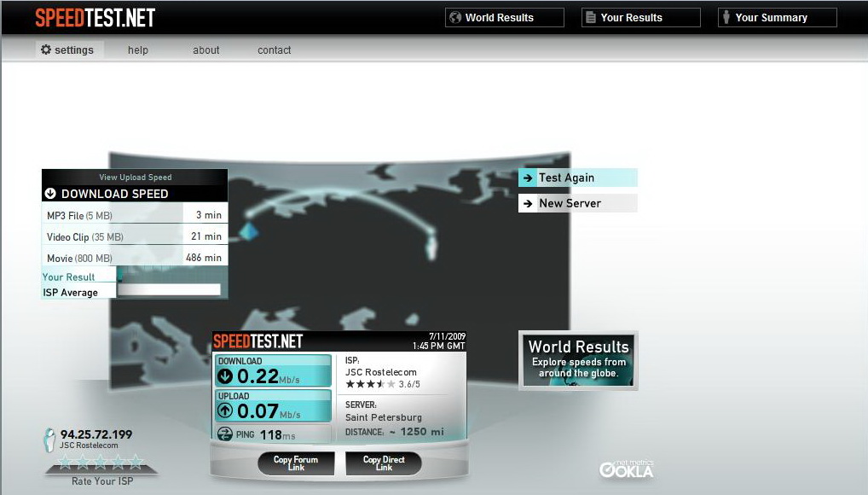
Task: Click the Speedtest.net logo on result card
Action: tap(258, 341)
